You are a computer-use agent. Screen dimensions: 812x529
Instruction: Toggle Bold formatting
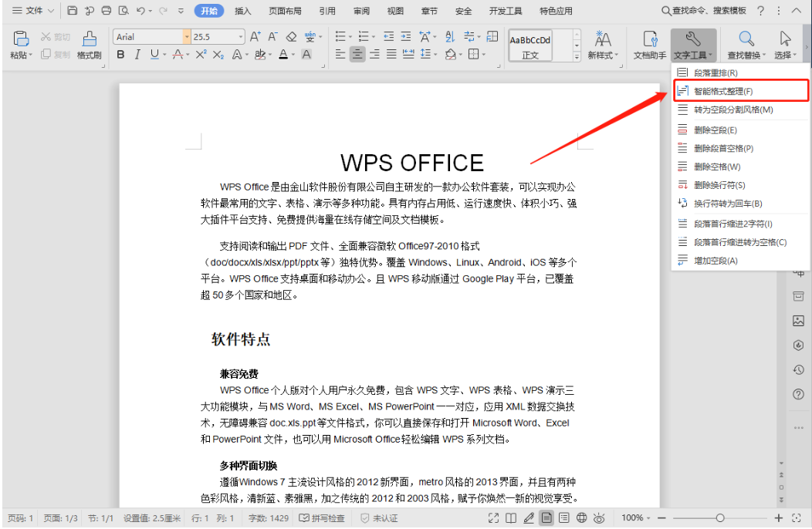(x=120, y=55)
